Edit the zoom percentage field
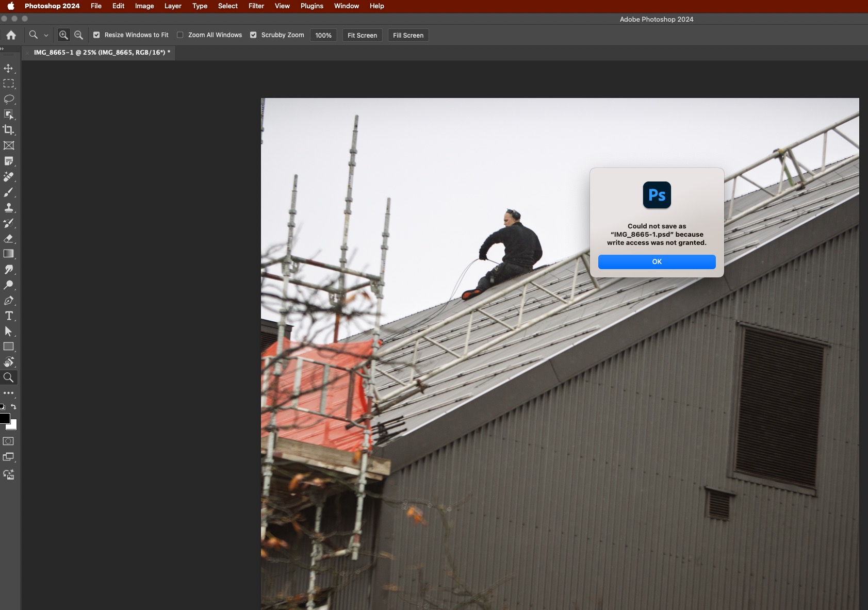 coord(323,35)
